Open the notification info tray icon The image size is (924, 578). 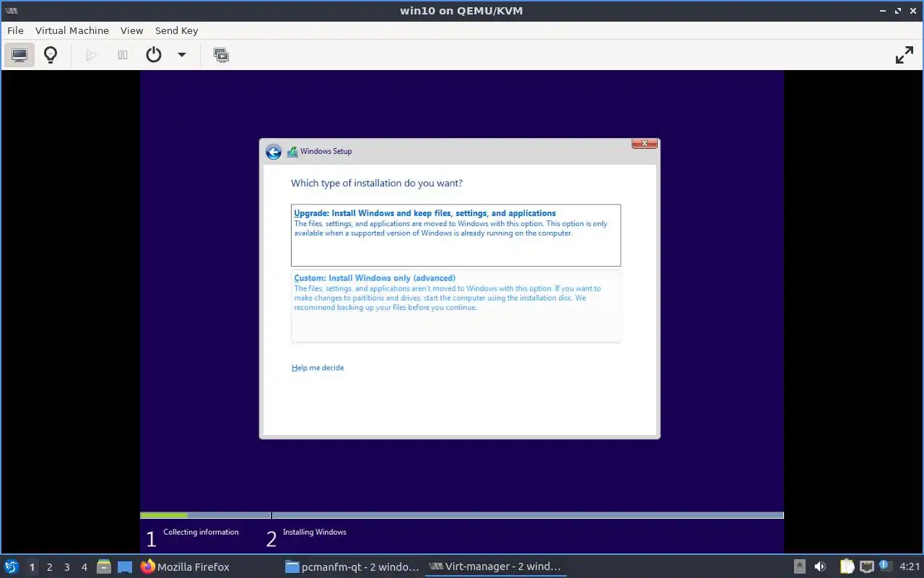pyautogui.click(x=884, y=565)
